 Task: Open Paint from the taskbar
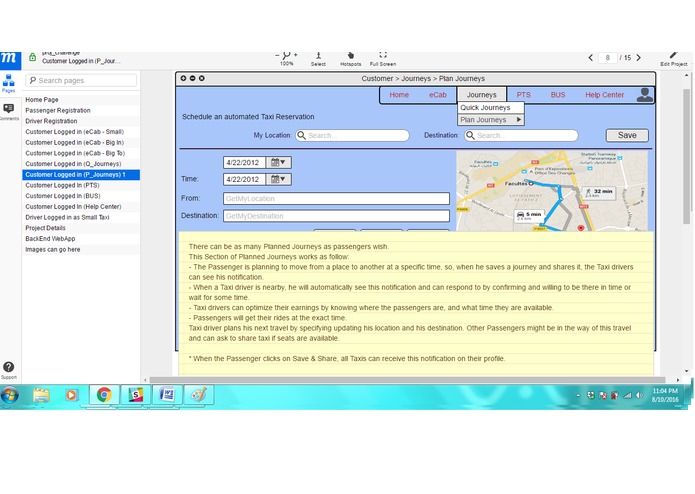[199, 395]
